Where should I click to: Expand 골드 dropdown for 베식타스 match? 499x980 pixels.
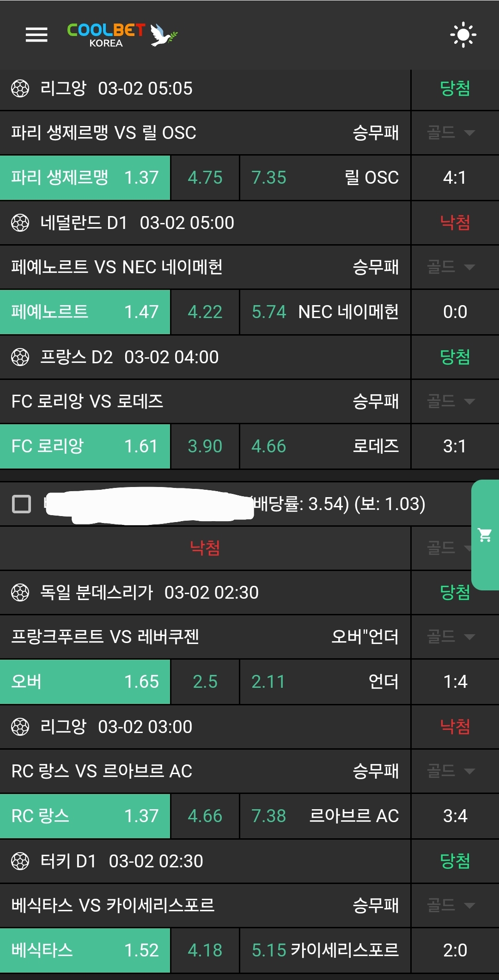(x=451, y=905)
